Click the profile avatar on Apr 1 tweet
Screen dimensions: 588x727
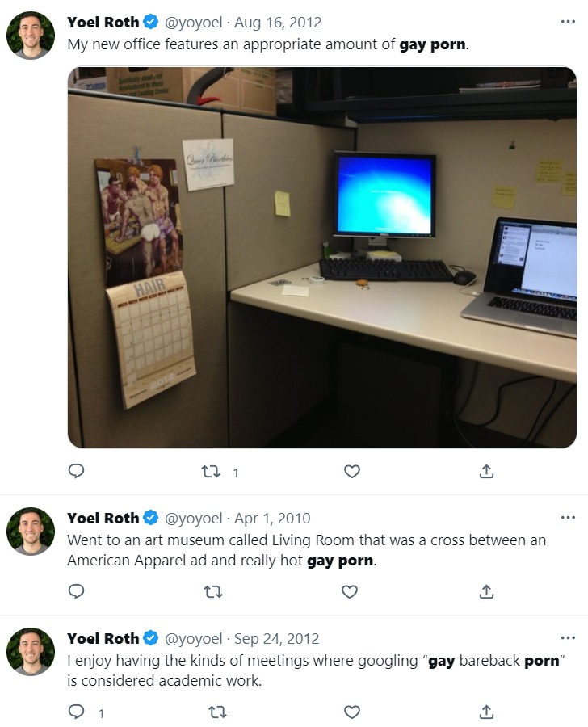(31, 532)
